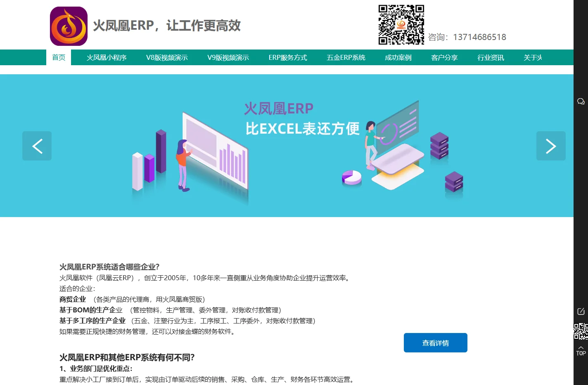Click bold text 基于多工序的生产企业
588x385 pixels.
[92, 321]
